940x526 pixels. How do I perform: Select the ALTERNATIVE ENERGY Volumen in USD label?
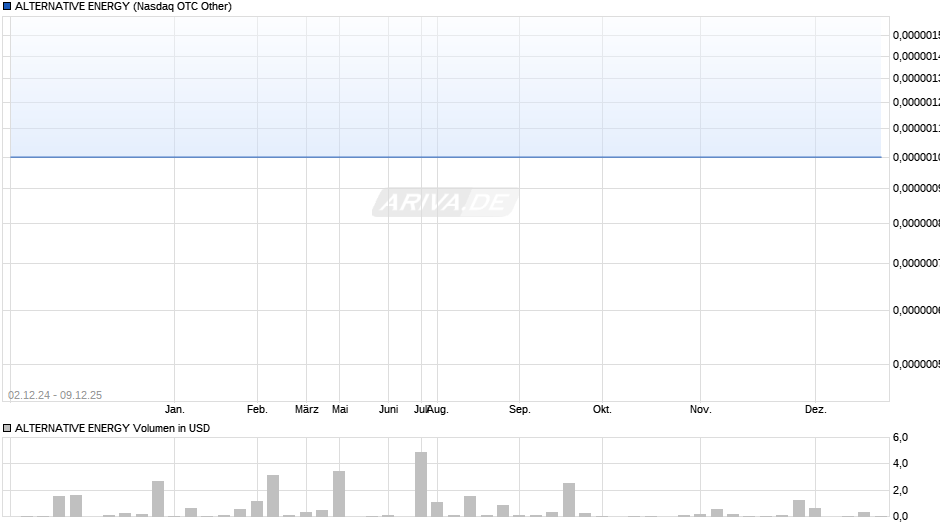[x=113, y=428]
